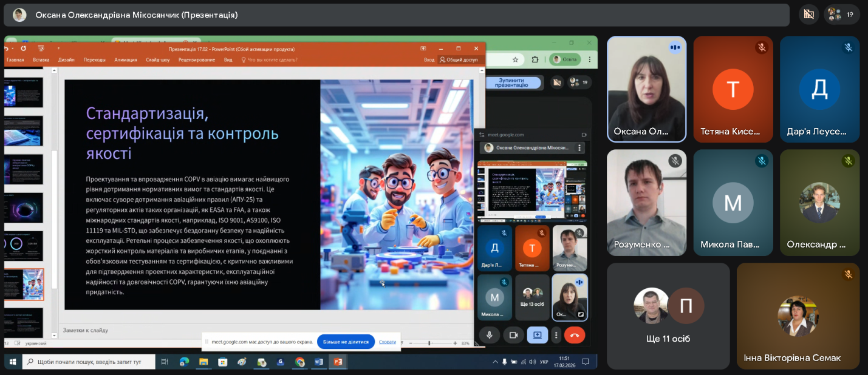Open Word from the Windows taskbar
The height and width of the screenshot is (375, 868).
[x=318, y=362]
